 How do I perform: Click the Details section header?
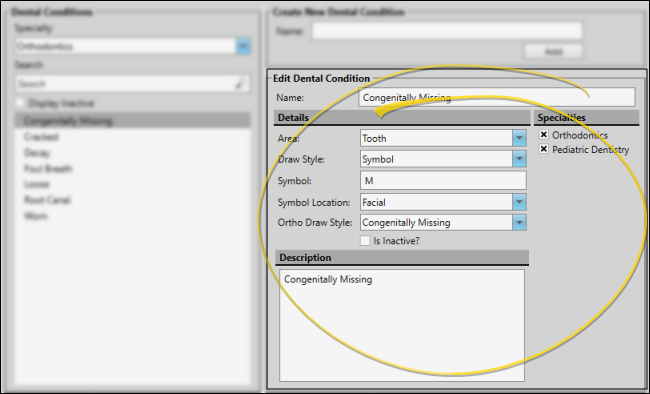pyautogui.click(x=402, y=117)
